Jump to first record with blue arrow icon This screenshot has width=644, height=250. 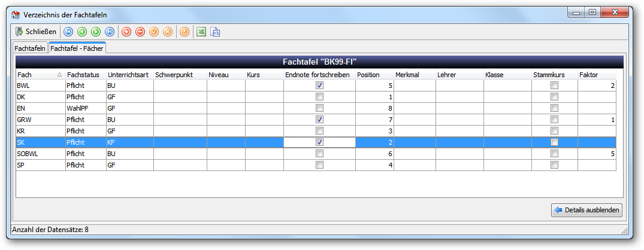pos(68,32)
